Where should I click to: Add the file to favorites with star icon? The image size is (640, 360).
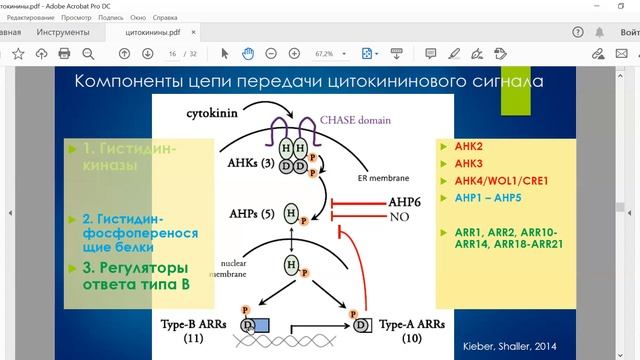coord(18,53)
